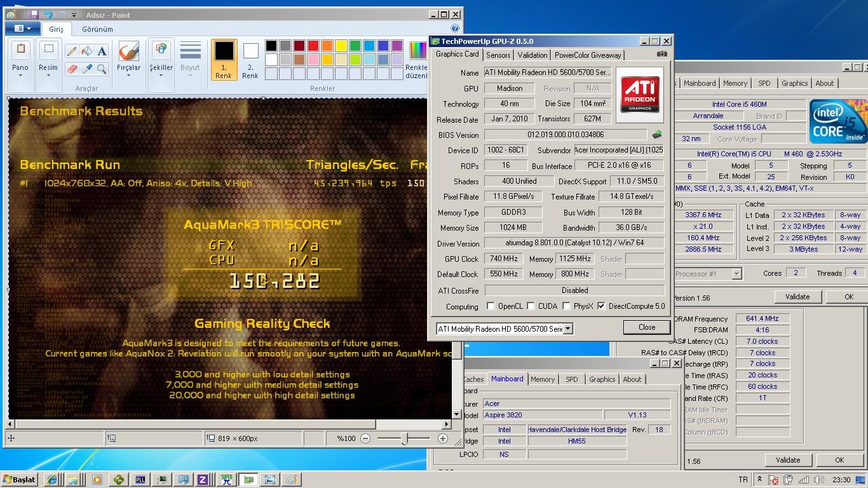Pick the yellow color swatch in palette
This screenshot has height=488, width=868.
(341, 46)
